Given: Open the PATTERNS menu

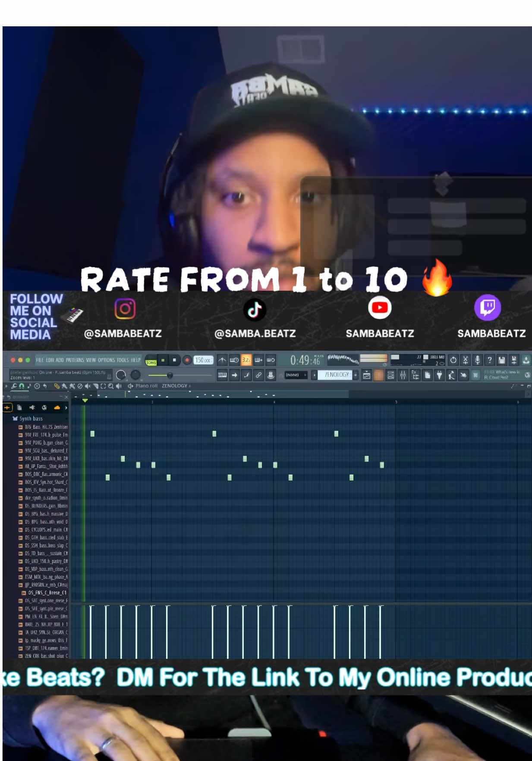Looking at the screenshot, I should [75, 360].
